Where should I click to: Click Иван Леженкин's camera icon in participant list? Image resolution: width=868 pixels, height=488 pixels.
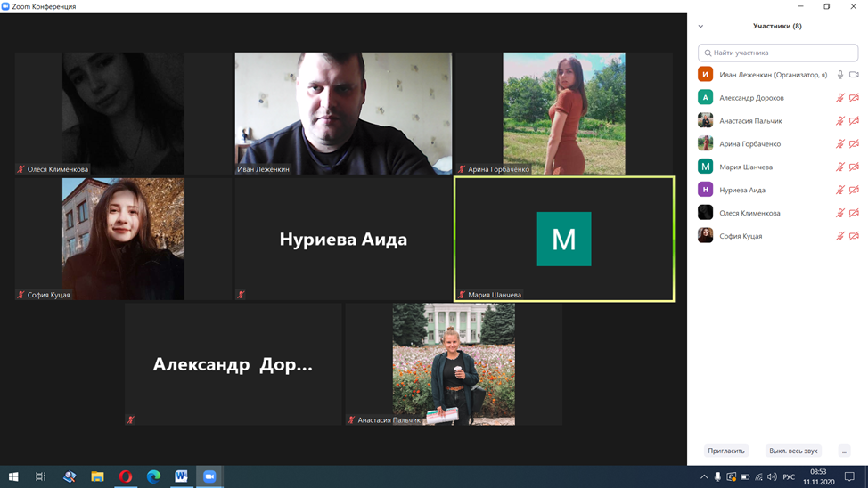(x=854, y=75)
